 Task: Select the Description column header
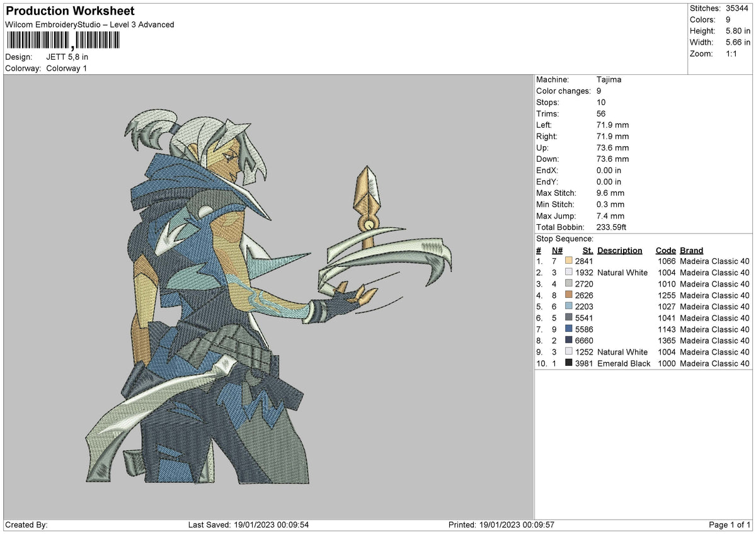click(620, 251)
